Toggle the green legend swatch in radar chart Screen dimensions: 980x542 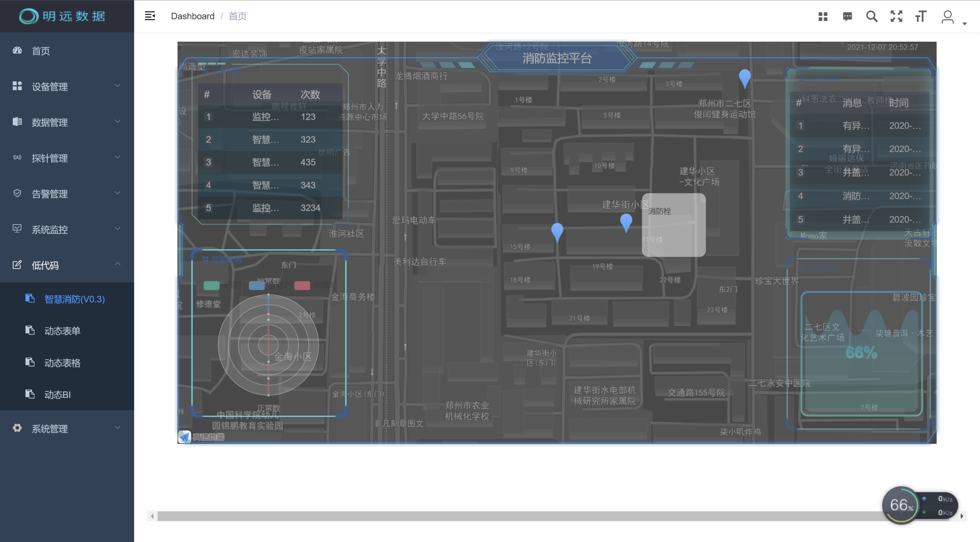[211, 285]
